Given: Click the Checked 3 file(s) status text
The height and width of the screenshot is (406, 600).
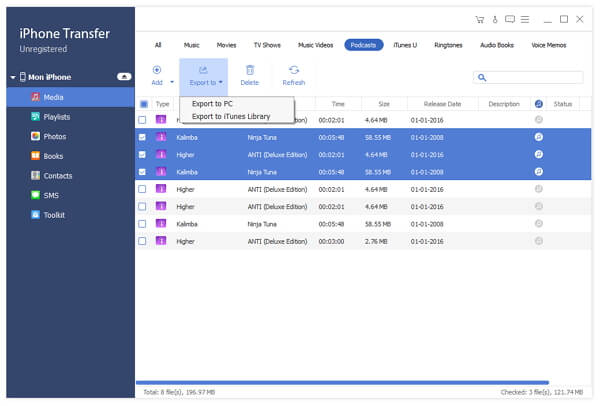Looking at the screenshot, I should coord(542,392).
